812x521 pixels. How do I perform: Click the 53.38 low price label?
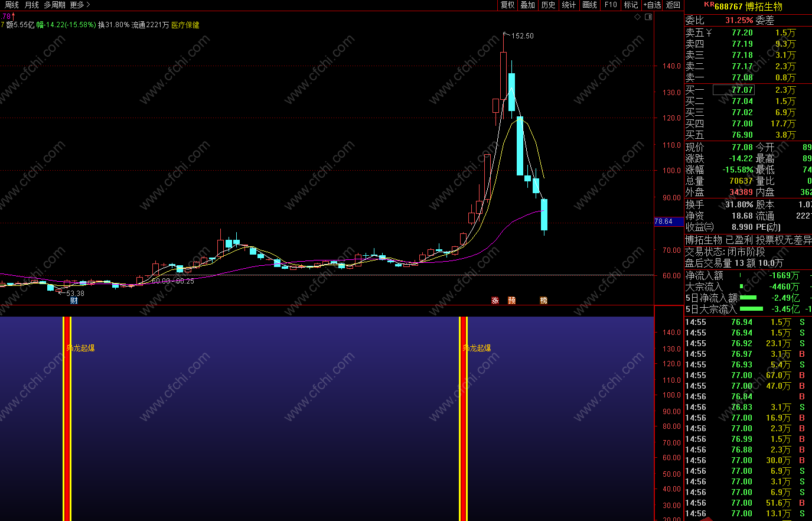[x=75, y=293]
